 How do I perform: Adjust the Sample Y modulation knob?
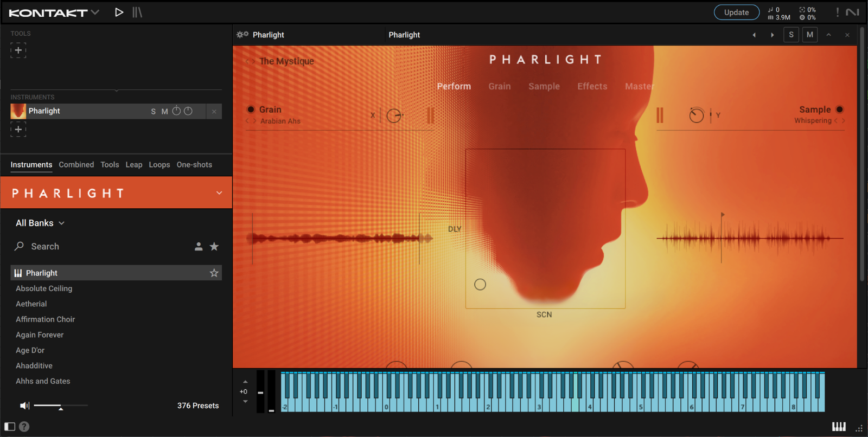click(x=697, y=115)
